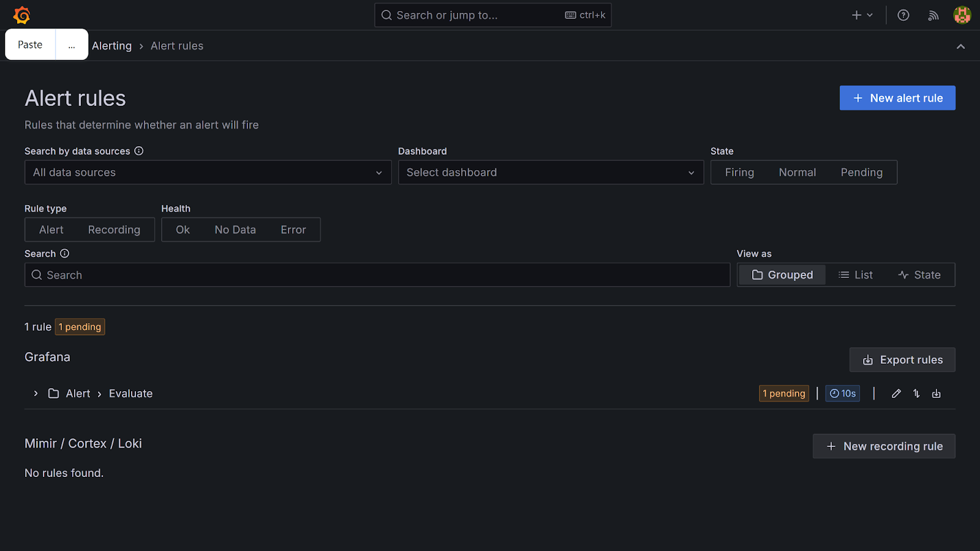Image resolution: width=980 pixels, height=551 pixels.
Task: Open the Grafana home logo
Action: tap(22, 15)
